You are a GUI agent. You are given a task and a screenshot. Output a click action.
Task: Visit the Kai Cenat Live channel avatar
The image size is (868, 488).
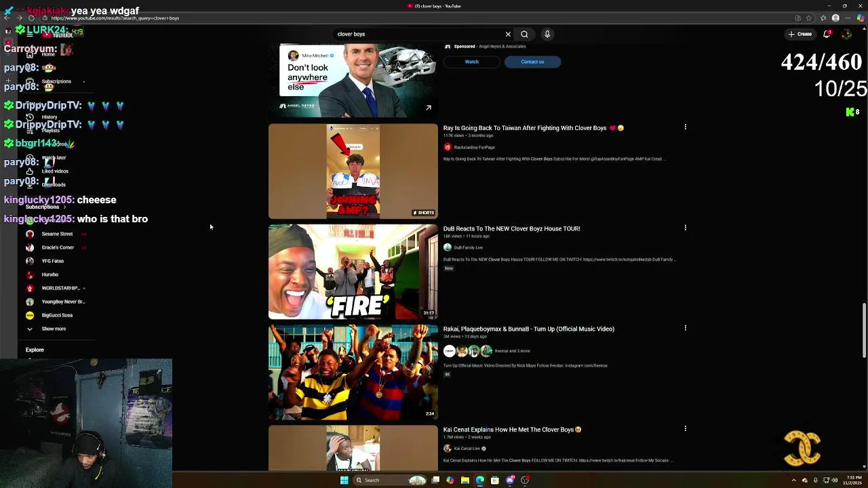[x=448, y=448]
